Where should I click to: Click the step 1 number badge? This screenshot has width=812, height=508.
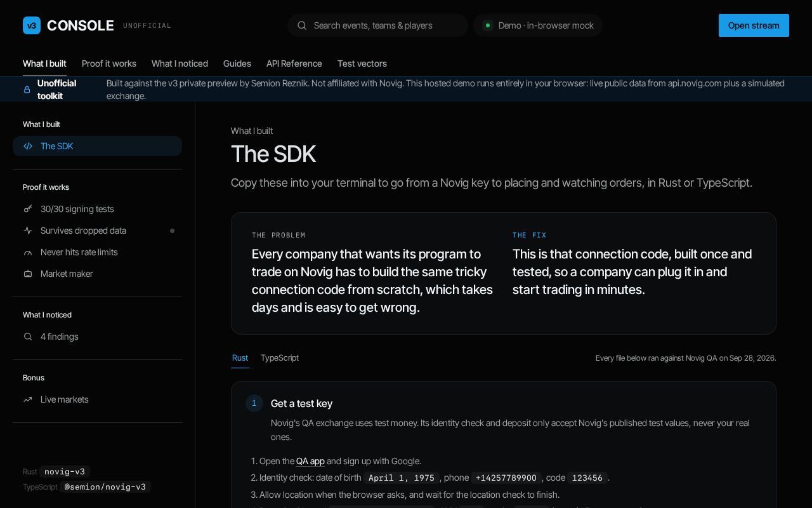pos(254,403)
